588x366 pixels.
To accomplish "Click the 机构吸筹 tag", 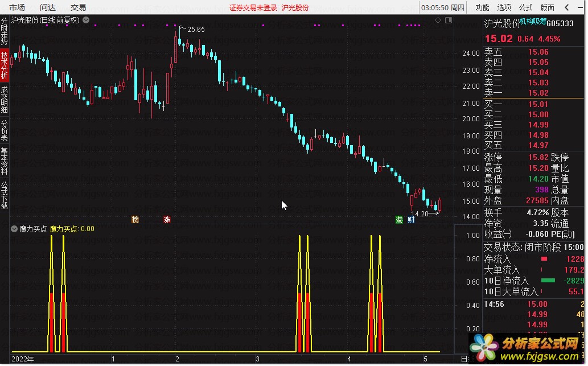I will click(533, 21).
